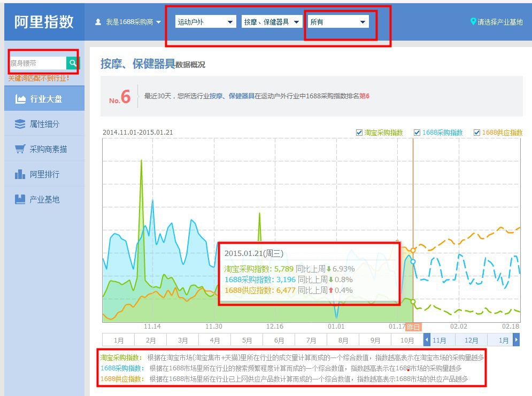
Task: Click the left arrow on month timeline
Action: (427, 340)
